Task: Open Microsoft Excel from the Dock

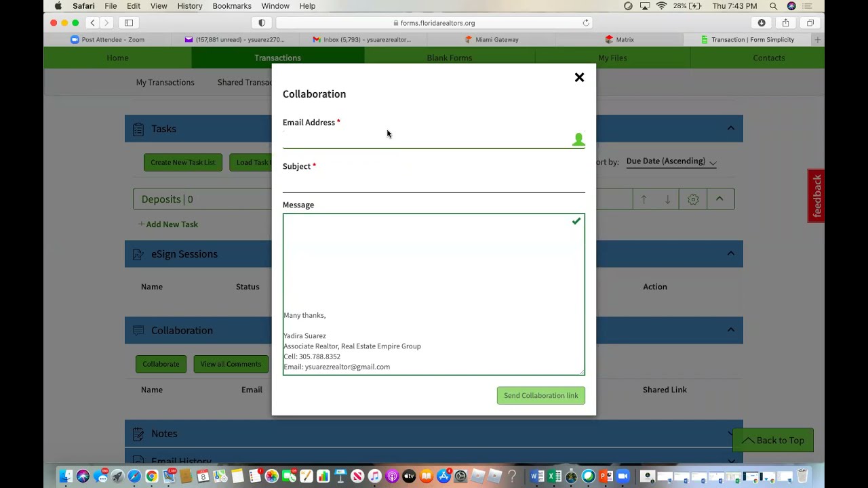Action: pyautogui.click(x=554, y=476)
